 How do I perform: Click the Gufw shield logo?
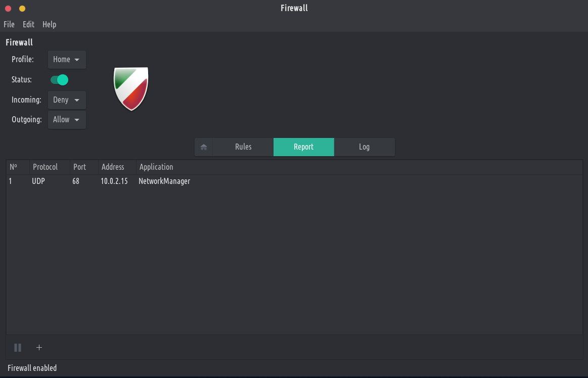coord(131,89)
